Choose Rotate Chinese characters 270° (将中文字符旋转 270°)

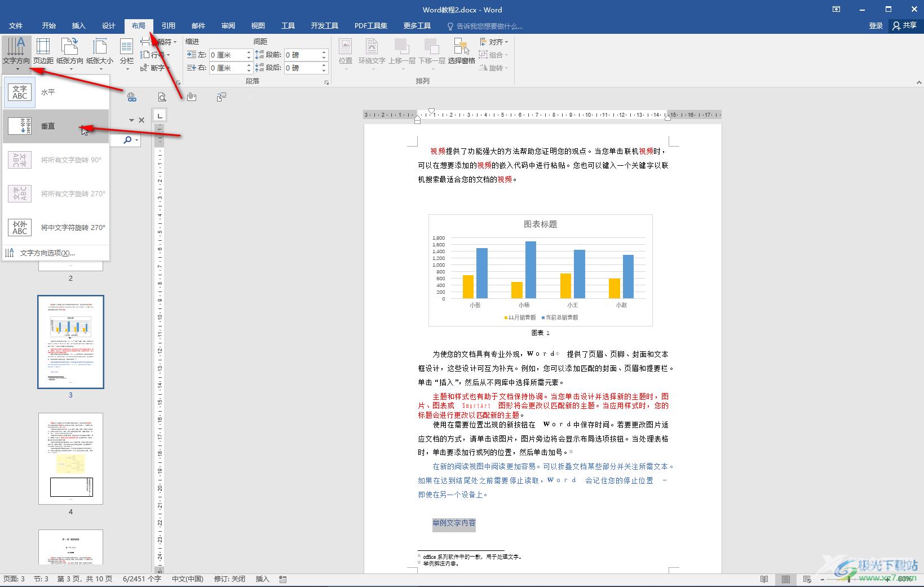[56, 227]
